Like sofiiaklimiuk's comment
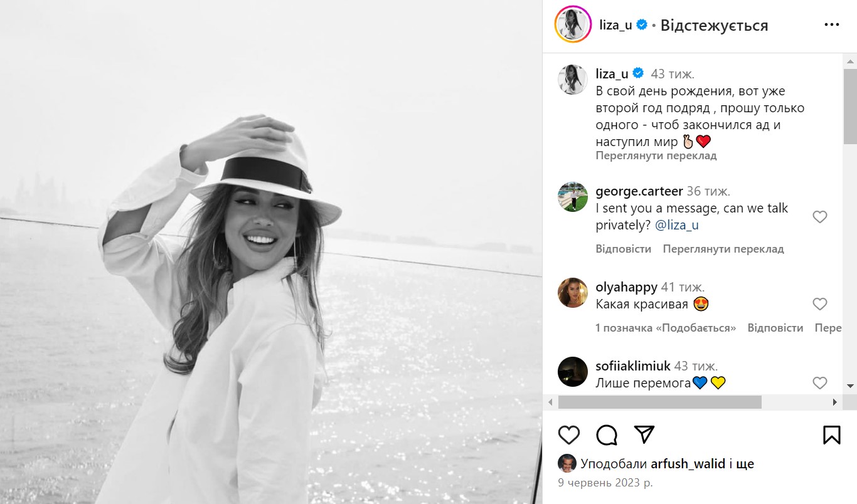 pos(820,382)
